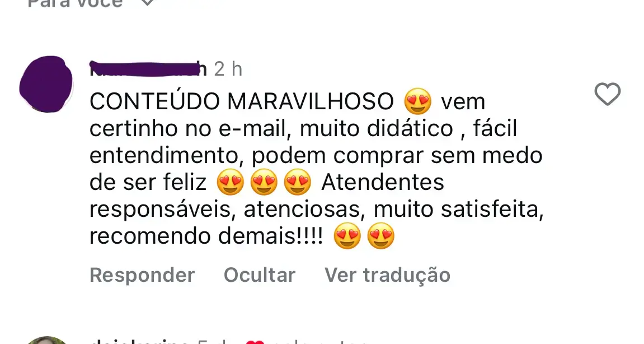Image resolution: width=644 pixels, height=344 pixels.
Task: Tap the red heart beside the bottom username
Action: (x=255, y=342)
